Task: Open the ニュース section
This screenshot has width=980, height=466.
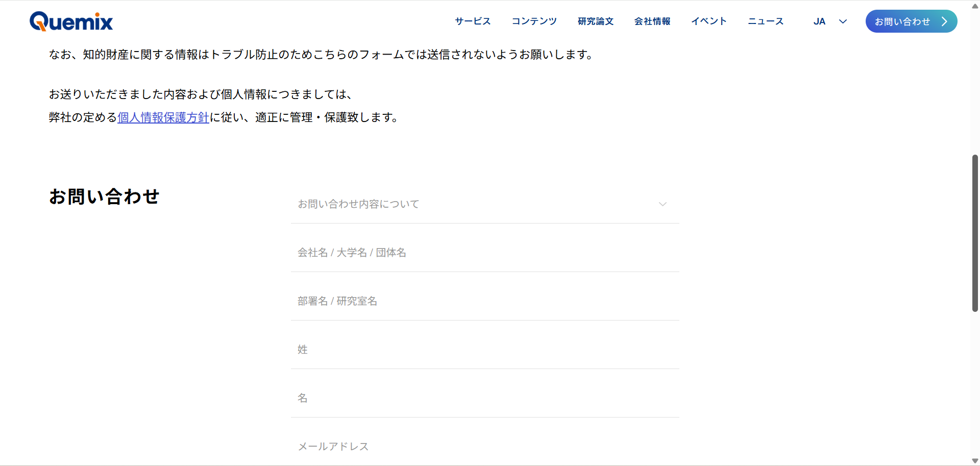Action: [x=766, y=21]
